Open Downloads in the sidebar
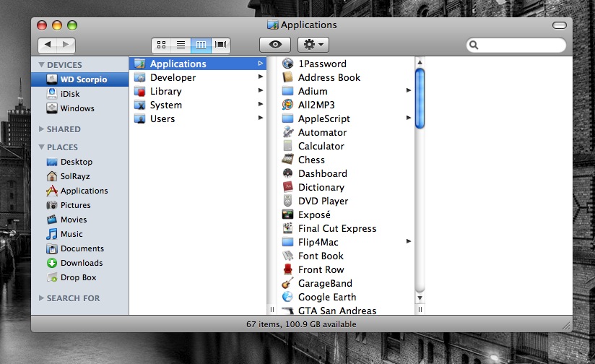The height and width of the screenshot is (364, 595). [80, 263]
